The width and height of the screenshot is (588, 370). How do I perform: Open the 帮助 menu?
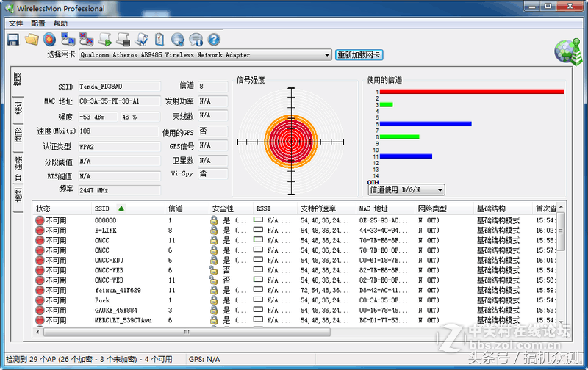60,23
